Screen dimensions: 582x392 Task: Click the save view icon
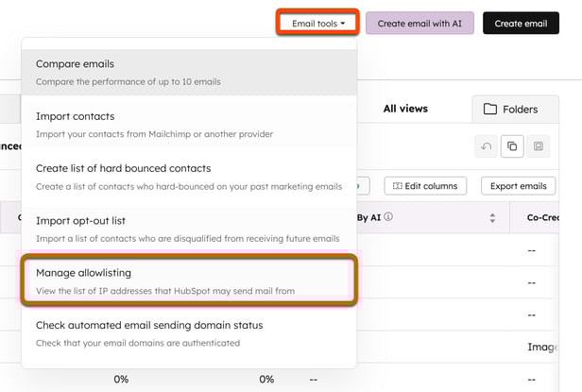[x=539, y=146]
